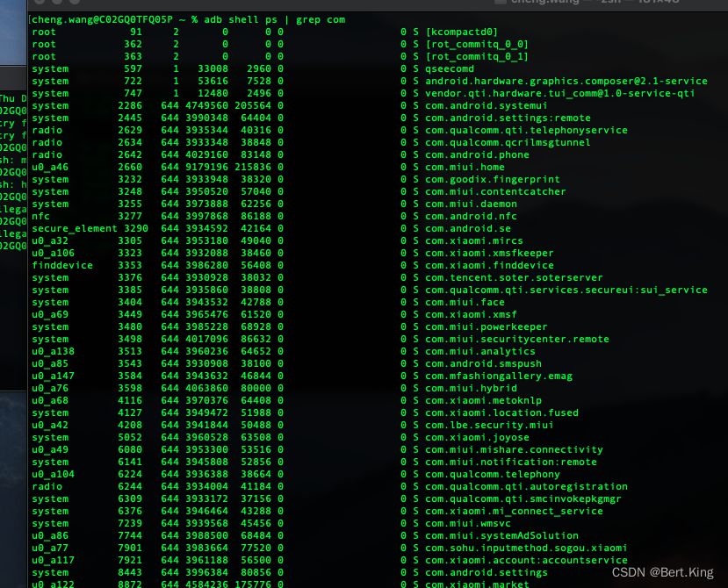Select com.miui.analytics process name
Viewport: 728px width, 588px height.
(x=480, y=352)
